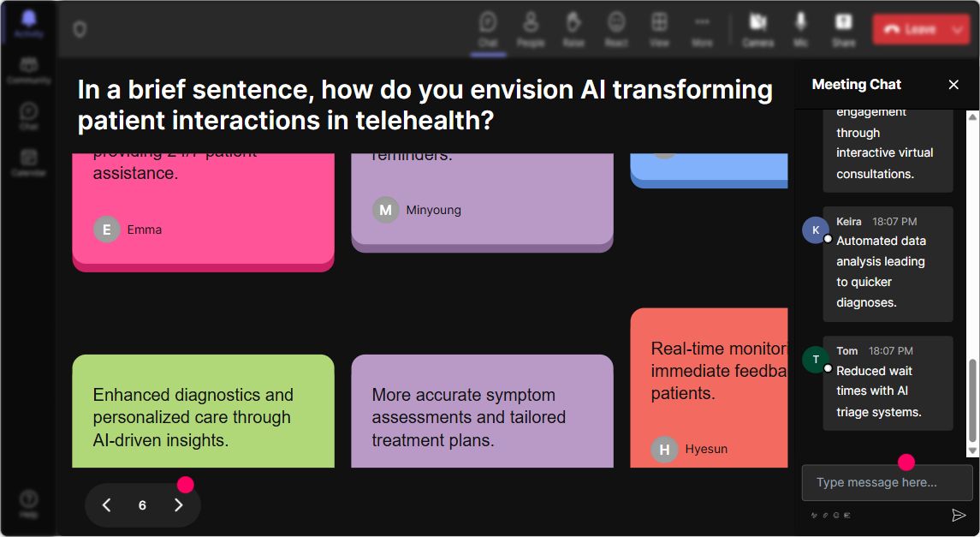
Task: Raise your hand in the meeting
Action: click(x=573, y=29)
